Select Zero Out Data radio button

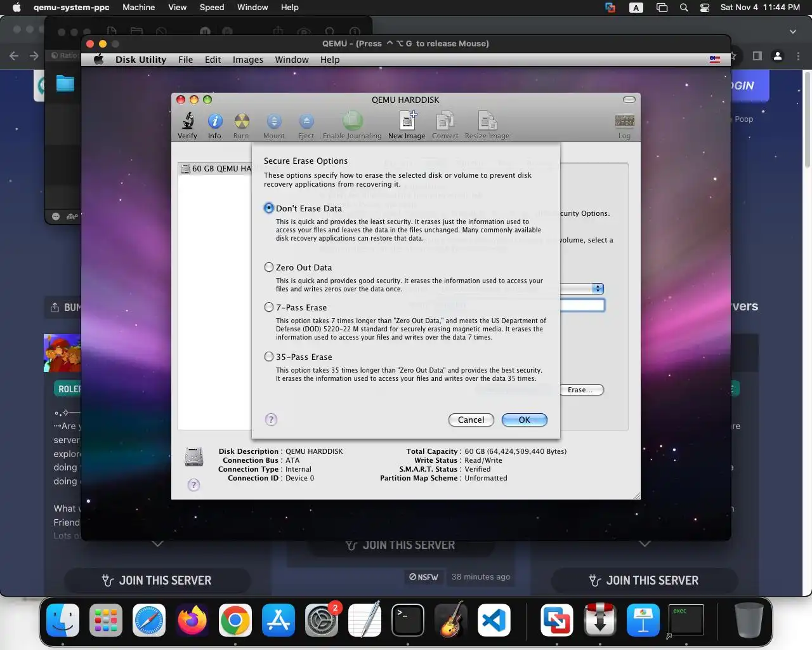[269, 267]
